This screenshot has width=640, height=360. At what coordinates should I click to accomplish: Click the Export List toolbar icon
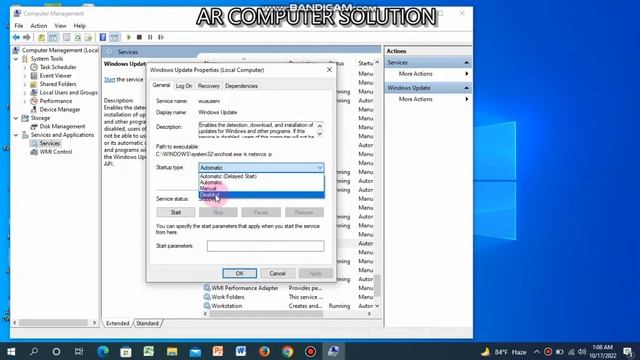point(88,38)
